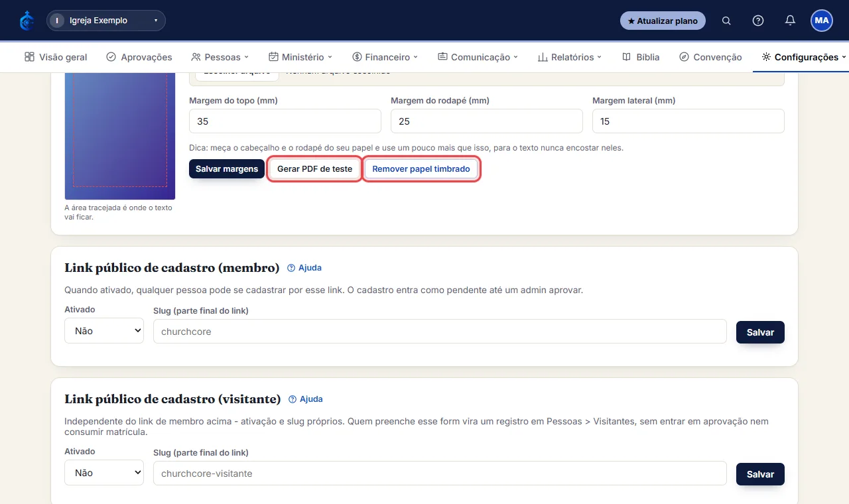Click Salvar margens button
Viewport: 849px width, 504px height.
coord(227,169)
